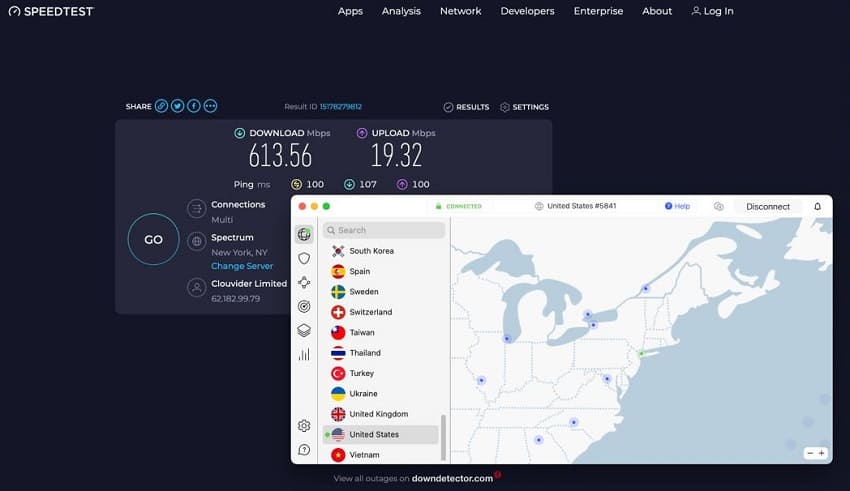This screenshot has height=491, width=850.
Task: Open the statistics bars icon in sidebar
Action: [304, 354]
